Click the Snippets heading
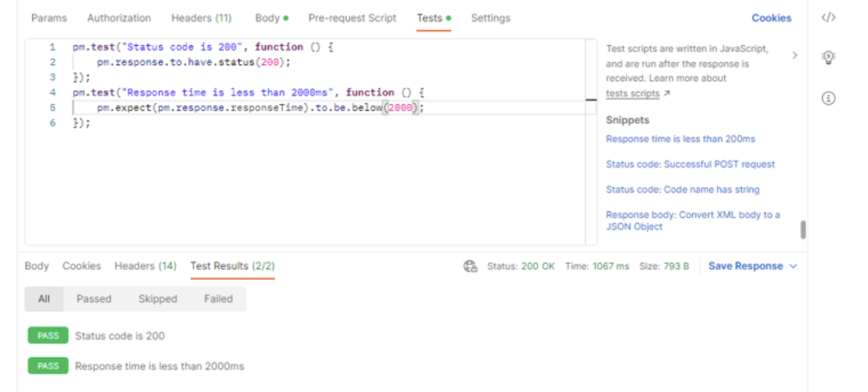 pos(627,120)
